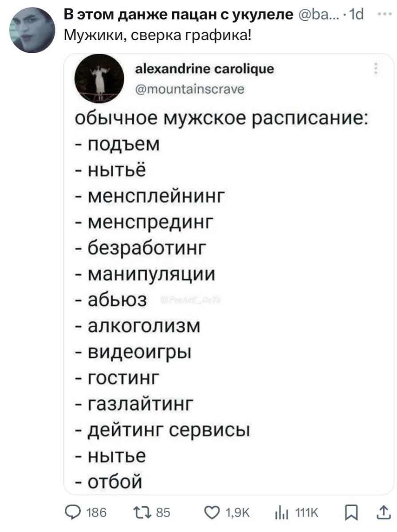Click the reply speech bubble icon
This screenshot has width=397, height=532.
73,515
